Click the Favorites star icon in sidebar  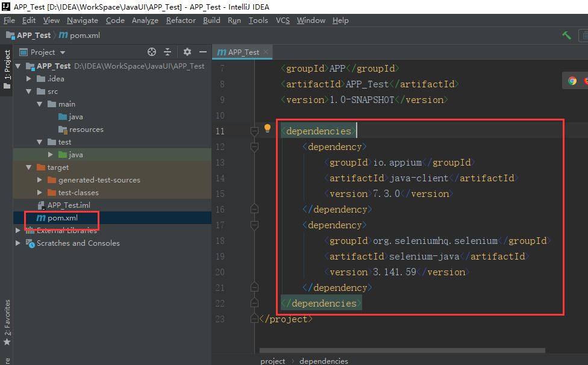pos(7,342)
